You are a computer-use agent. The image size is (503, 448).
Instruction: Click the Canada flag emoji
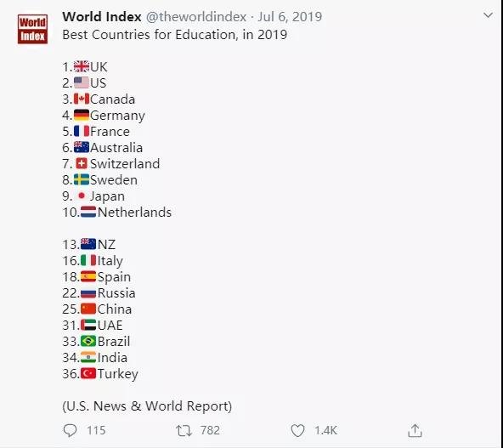pyautogui.click(x=82, y=99)
